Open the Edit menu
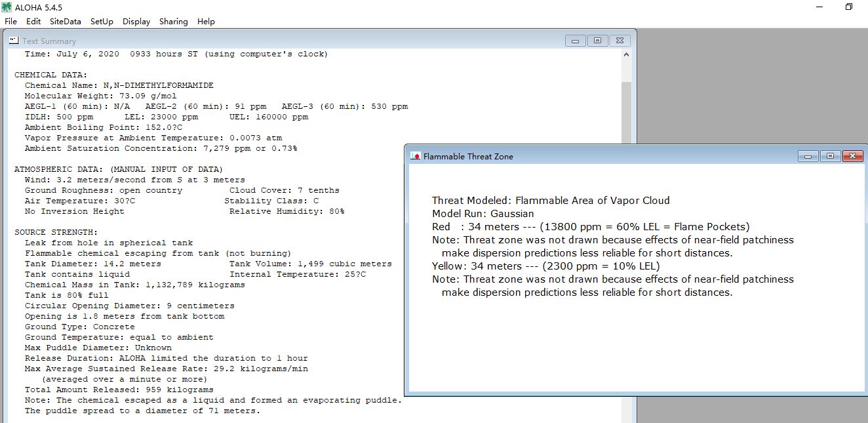Viewport: 868px width, 423px height. coord(33,22)
